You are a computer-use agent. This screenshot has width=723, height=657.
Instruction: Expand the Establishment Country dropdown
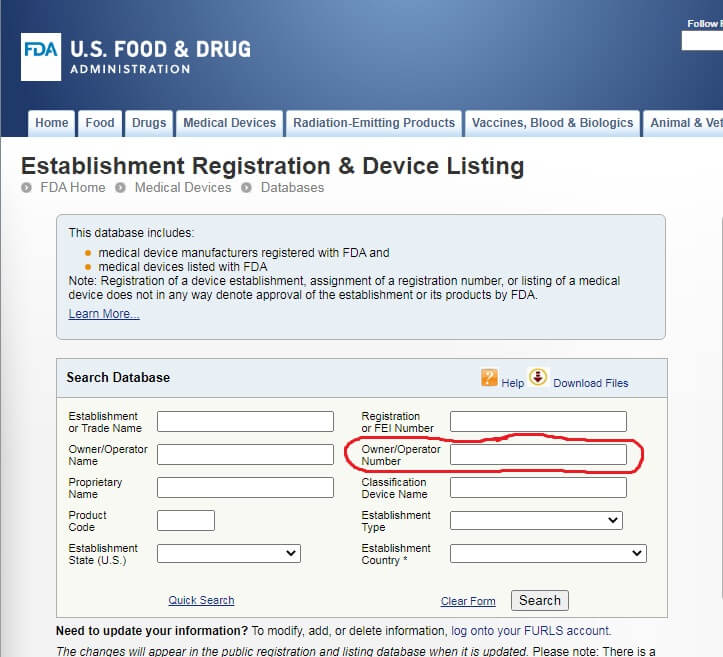tap(548, 553)
